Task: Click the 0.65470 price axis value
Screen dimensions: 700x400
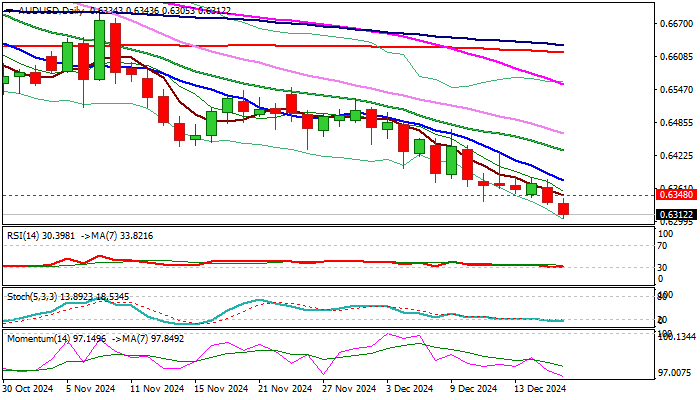Action: tap(676, 90)
